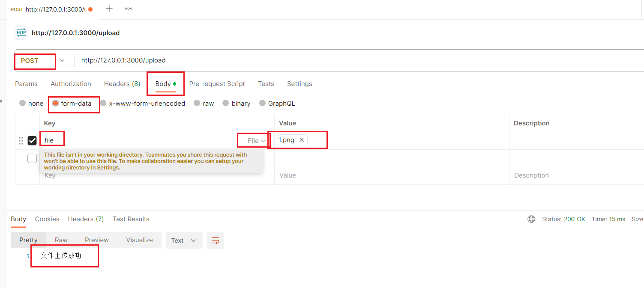Click the globe network icon near Status
Image resolution: width=644 pixels, height=288 pixels.
pyautogui.click(x=531, y=219)
